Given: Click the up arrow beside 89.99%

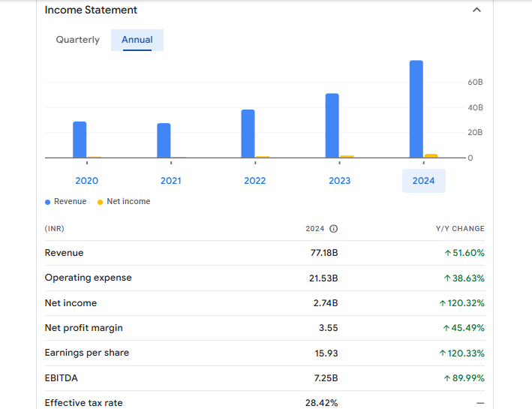Looking at the screenshot, I should point(447,378).
